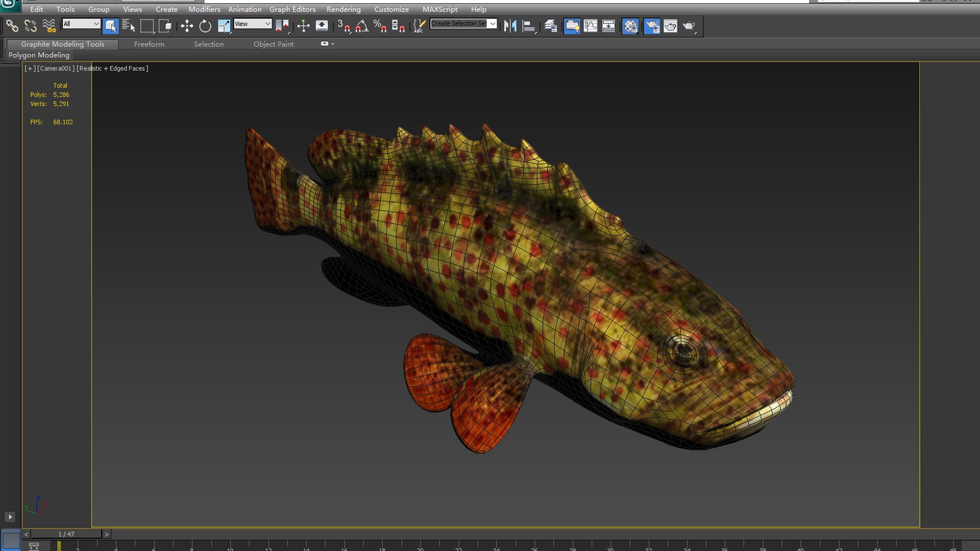The height and width of the screenshot is (551, 980).
Task: Open Curve Editor
Action: pyautogui.click(x=591, y=26)
